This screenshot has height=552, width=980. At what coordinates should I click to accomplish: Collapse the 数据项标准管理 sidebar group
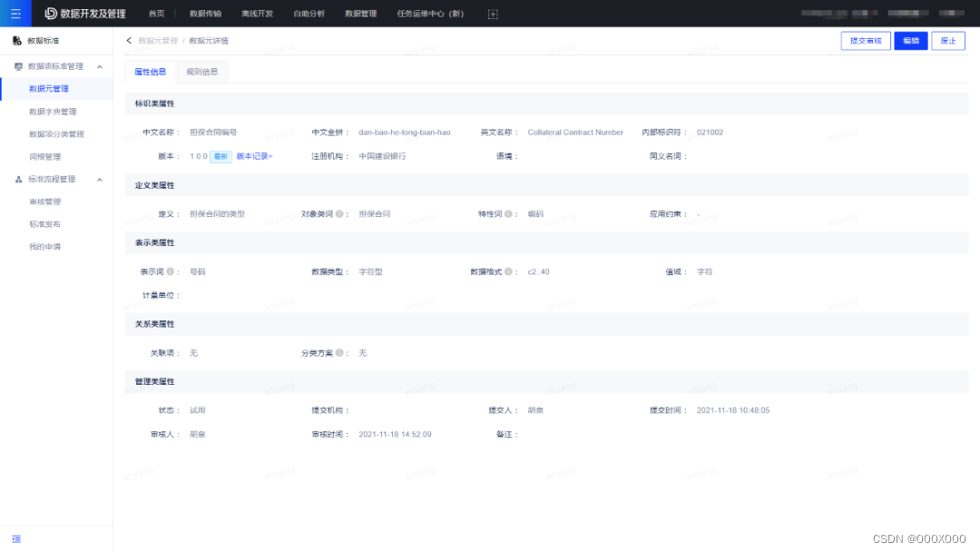click(x=100, y=66)
